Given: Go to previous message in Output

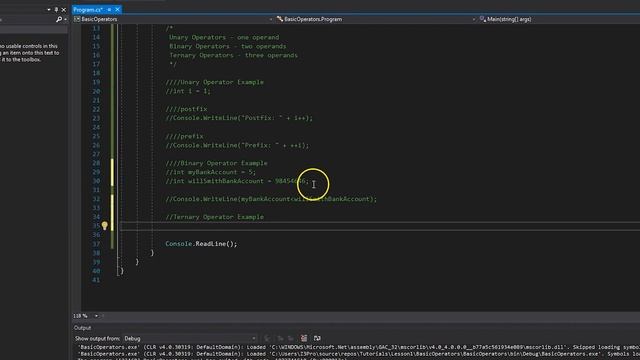Looking at the screenshot, I should 280,338.
